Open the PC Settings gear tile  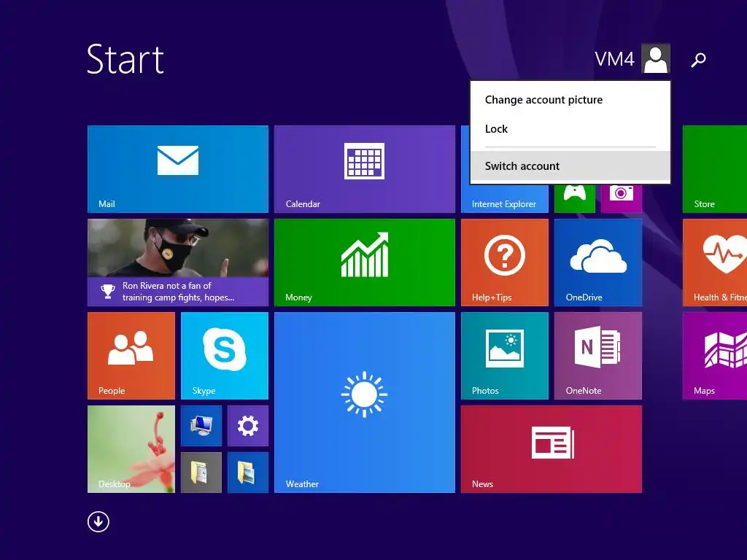click(x=248, y=426)
